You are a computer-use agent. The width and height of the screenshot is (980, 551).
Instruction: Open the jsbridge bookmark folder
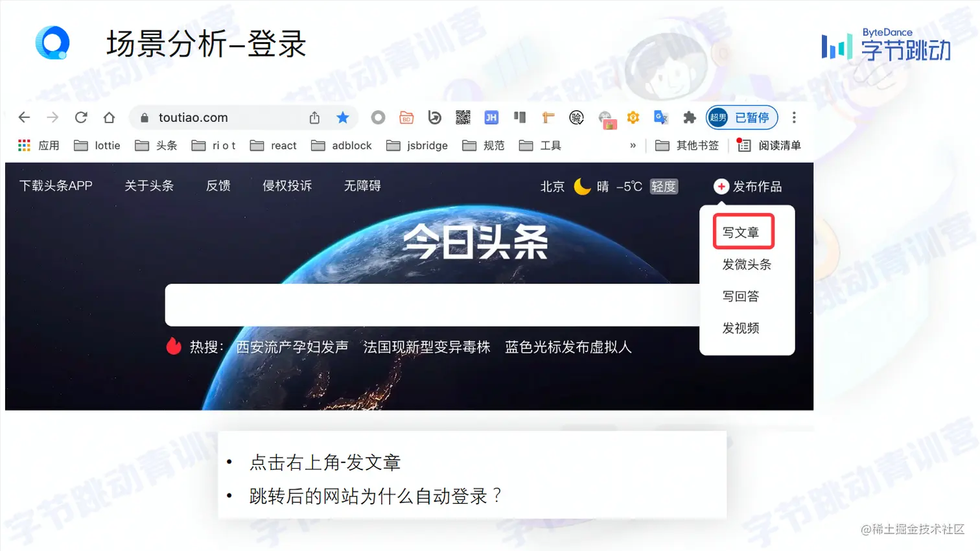tap(417, 145)
